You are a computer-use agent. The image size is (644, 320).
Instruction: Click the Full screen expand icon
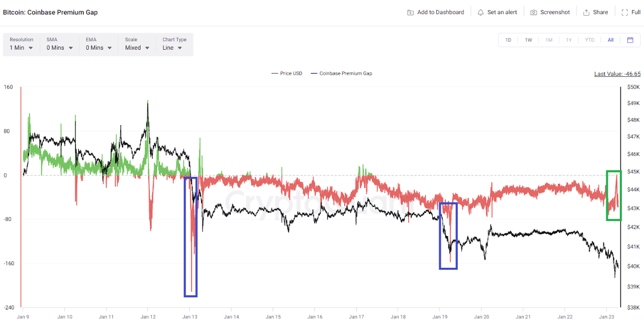click(624, 13)
